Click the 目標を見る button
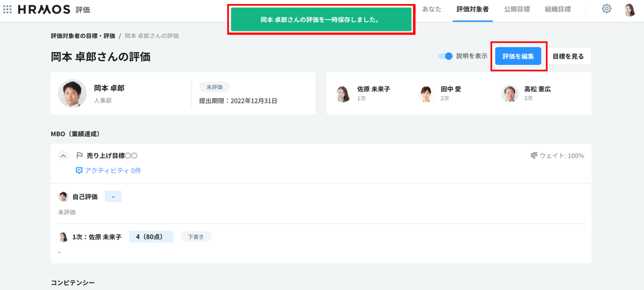The width and height of the screenshot is (644, 290). tap(568, 56)
